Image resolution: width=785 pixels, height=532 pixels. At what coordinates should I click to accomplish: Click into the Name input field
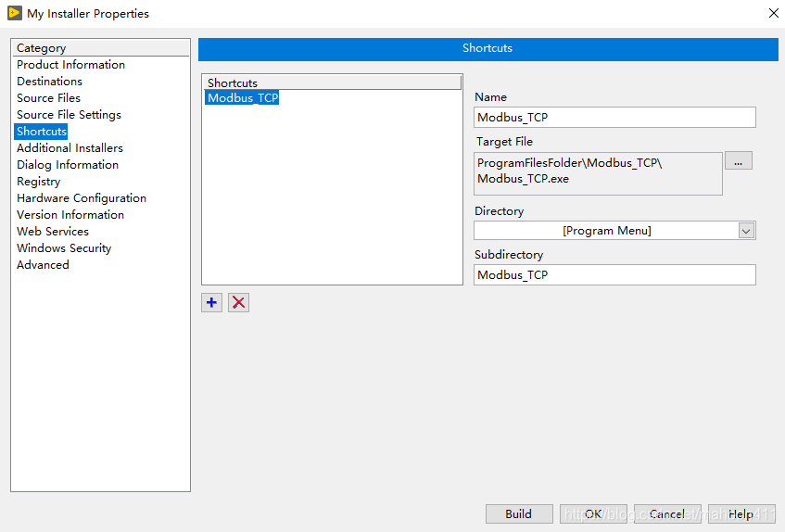[x=614, y=118]
